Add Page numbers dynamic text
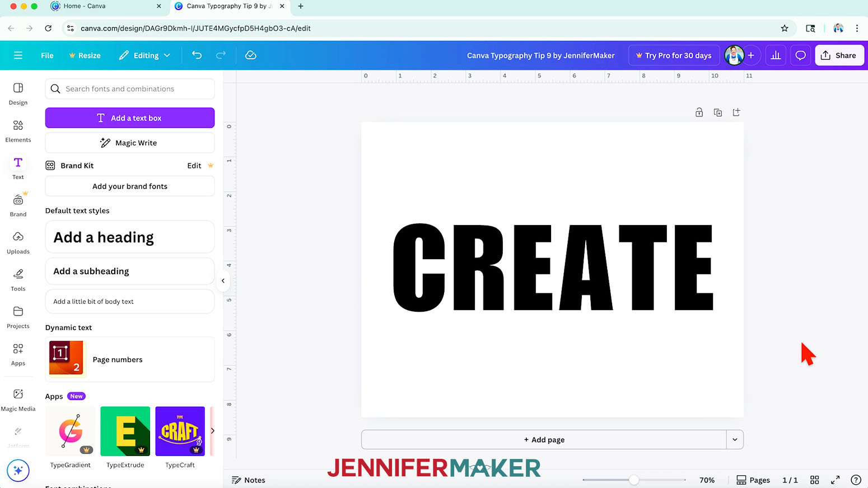The image size is (868, 488). pyautogui.click(x=130, y=359)
